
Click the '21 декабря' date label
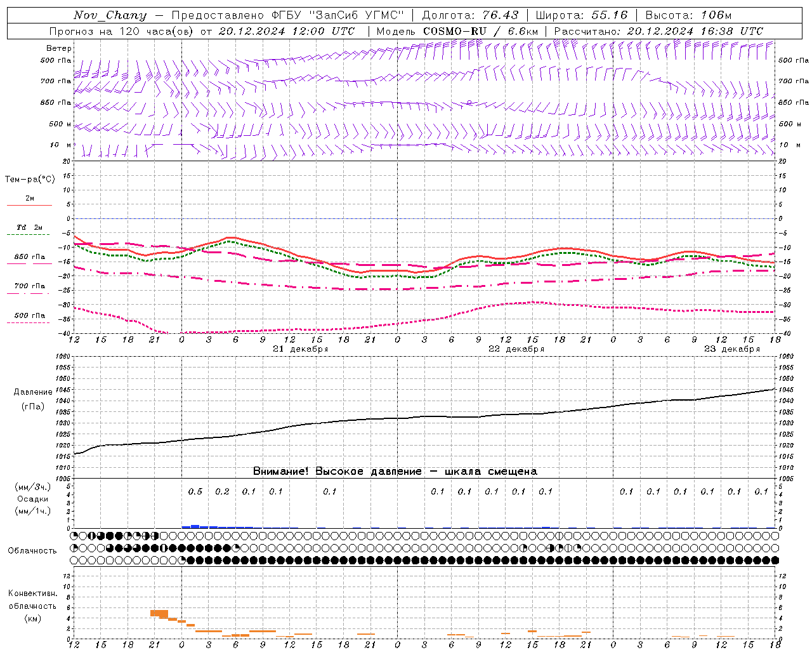pyautogui.click(x=300, y=349)
